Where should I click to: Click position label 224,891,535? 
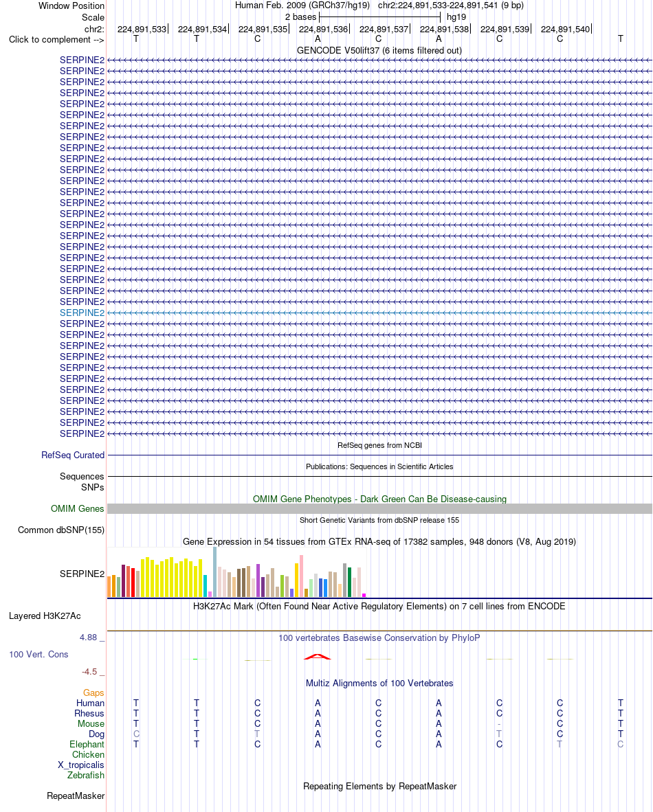click(x=263, y=29)
